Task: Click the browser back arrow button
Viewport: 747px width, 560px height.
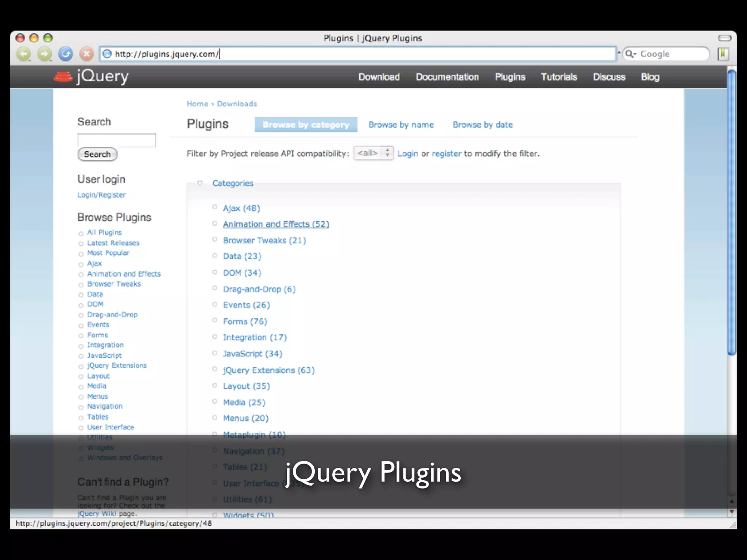Action: click(x=24, y=54)
